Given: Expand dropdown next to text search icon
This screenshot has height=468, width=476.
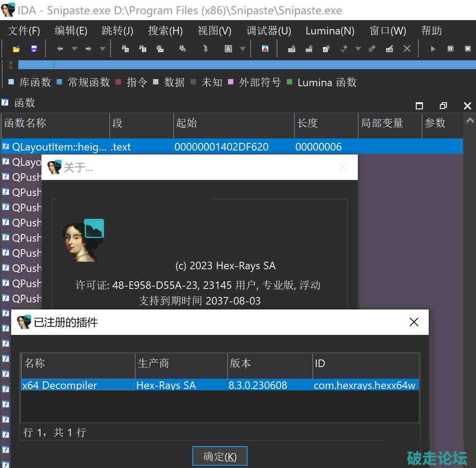Looking at the screenshot, I should coord(243,49).
